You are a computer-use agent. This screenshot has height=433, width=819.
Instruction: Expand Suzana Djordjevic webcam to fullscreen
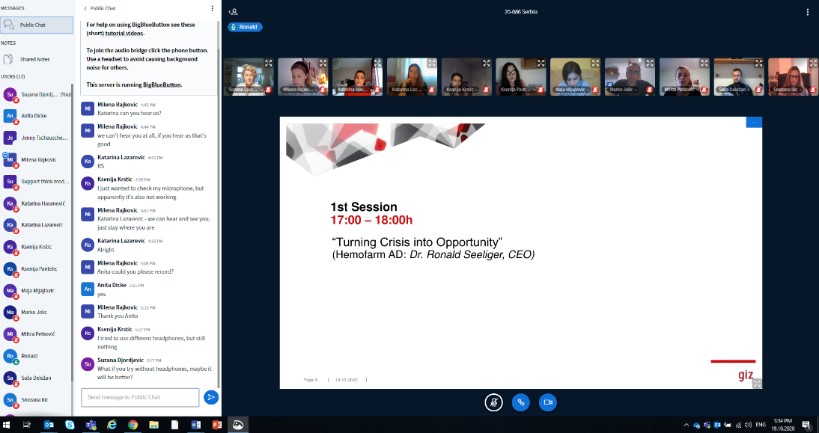point(268,63)
